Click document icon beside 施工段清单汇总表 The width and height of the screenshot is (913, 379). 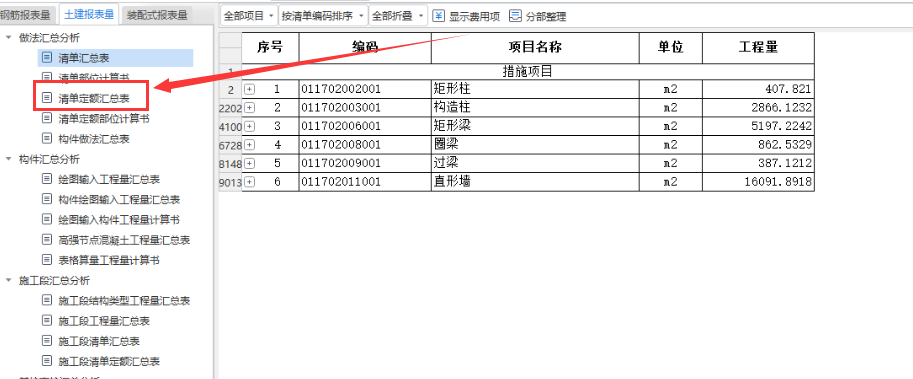coord(47,341)
